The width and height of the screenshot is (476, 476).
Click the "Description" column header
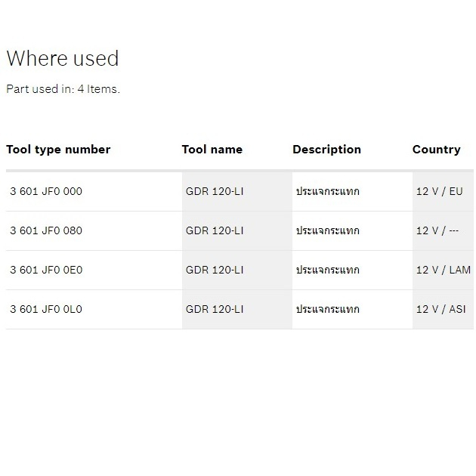[326, 150]
